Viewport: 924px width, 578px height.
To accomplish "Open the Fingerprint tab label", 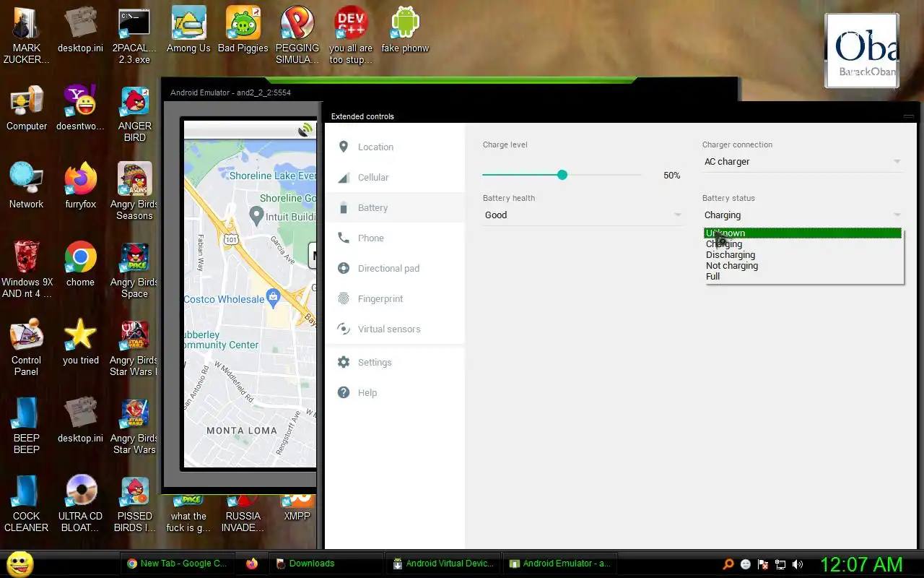I will [380, 298].
